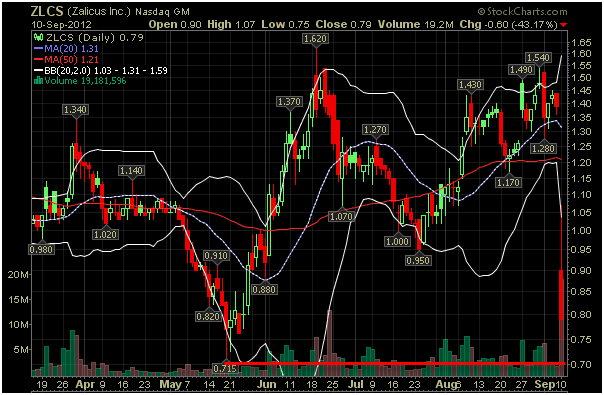
Task: Click the May month axis label
Action: 170,385
